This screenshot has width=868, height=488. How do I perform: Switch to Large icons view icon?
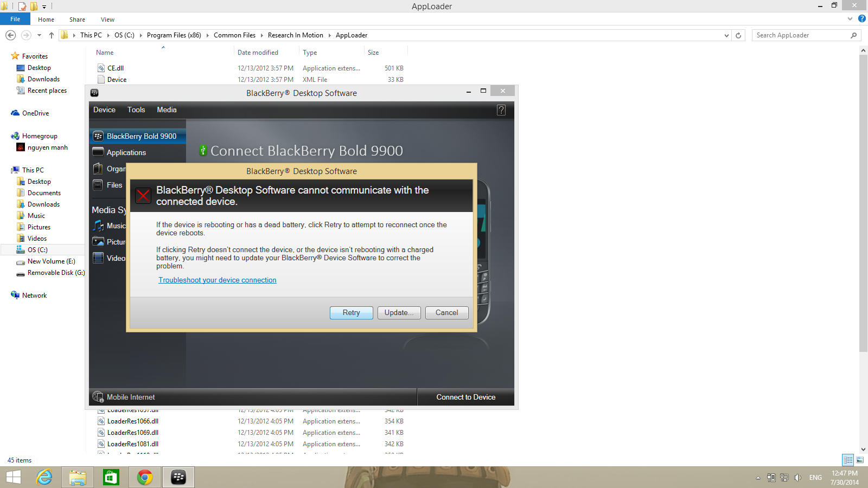tap(860, 460)
